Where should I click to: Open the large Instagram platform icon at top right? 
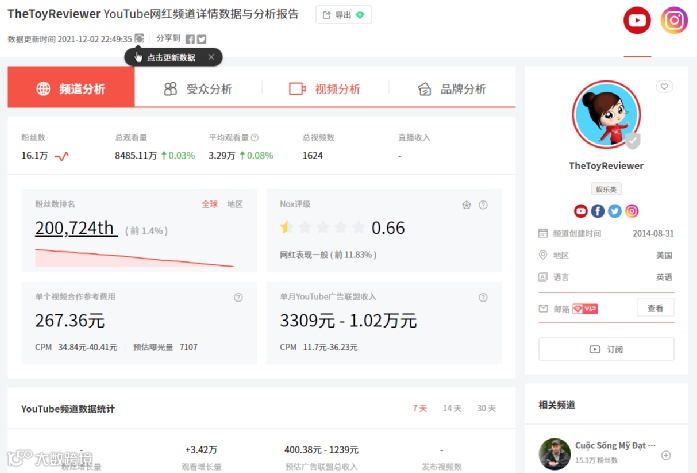pos(674,20)
